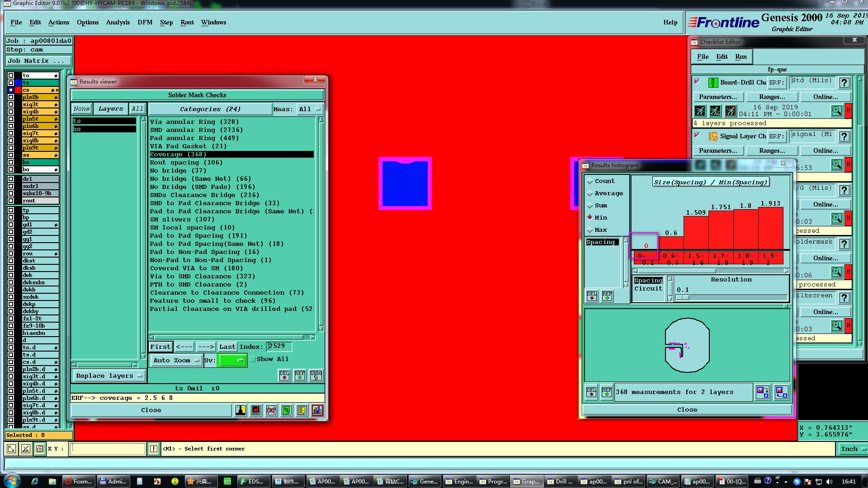Click Parameters button for Board-Drill Checks
The height and width of the screenshot is (488, 868).
tap(717, 97)
